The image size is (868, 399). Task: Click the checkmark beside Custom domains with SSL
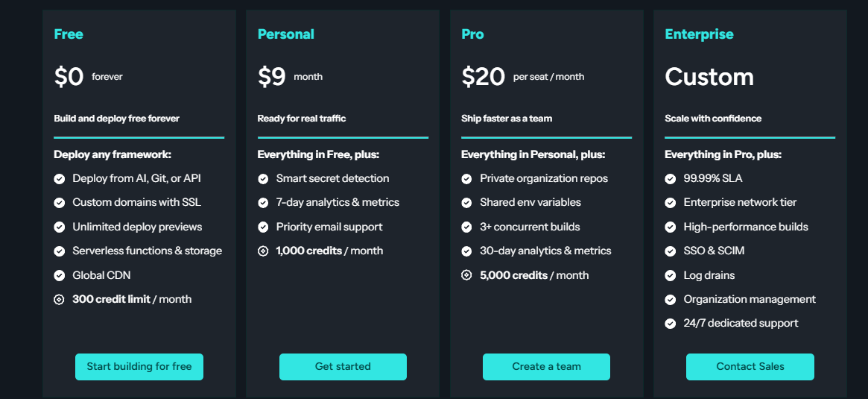click(x=60, y=203)
